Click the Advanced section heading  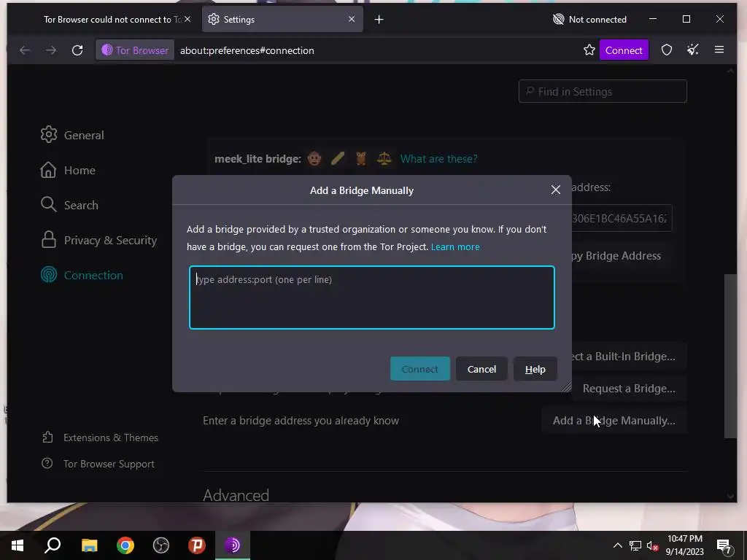click(236, 495)
